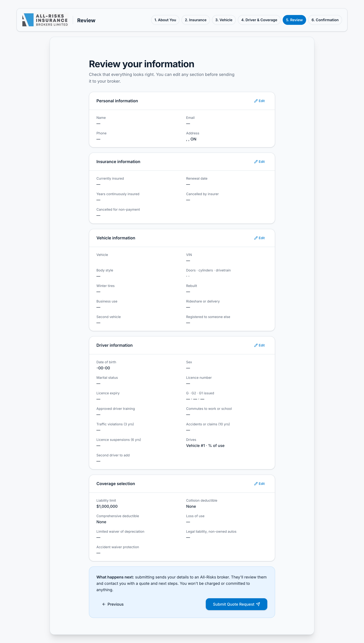Click the Insurance information heading

coord(118,162)
